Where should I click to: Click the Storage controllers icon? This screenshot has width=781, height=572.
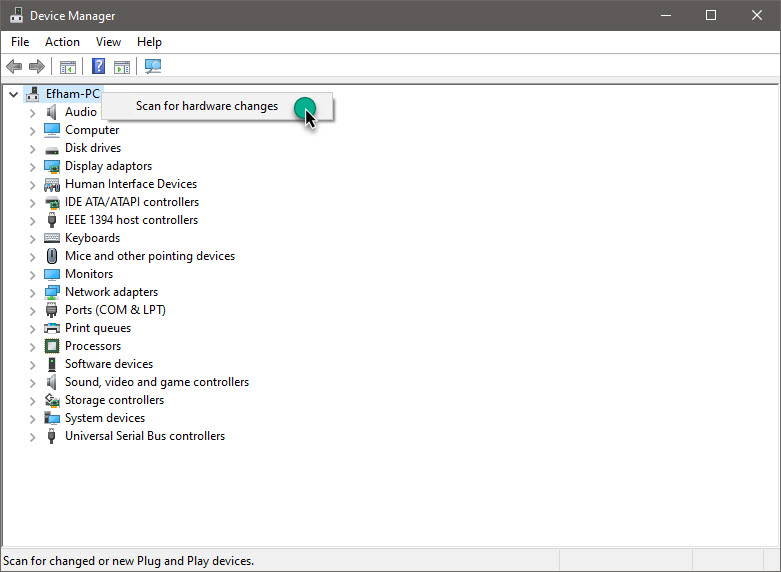[52, 400]
